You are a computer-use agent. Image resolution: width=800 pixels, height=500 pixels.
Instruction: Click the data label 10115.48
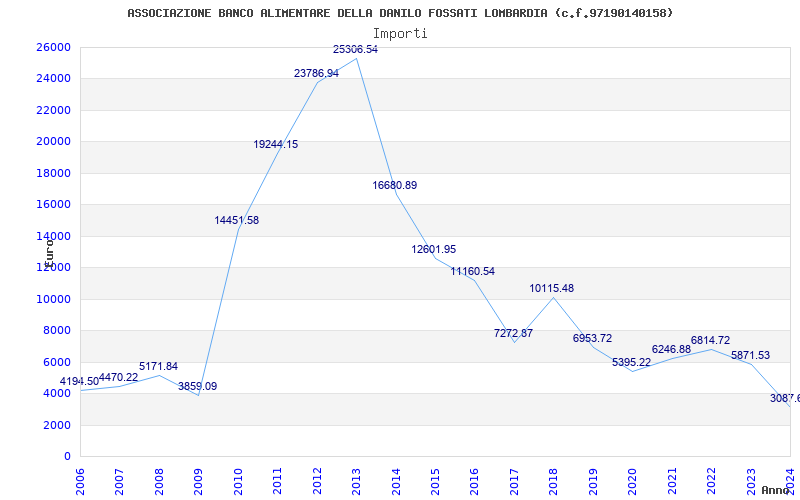[x=552, y=288]
